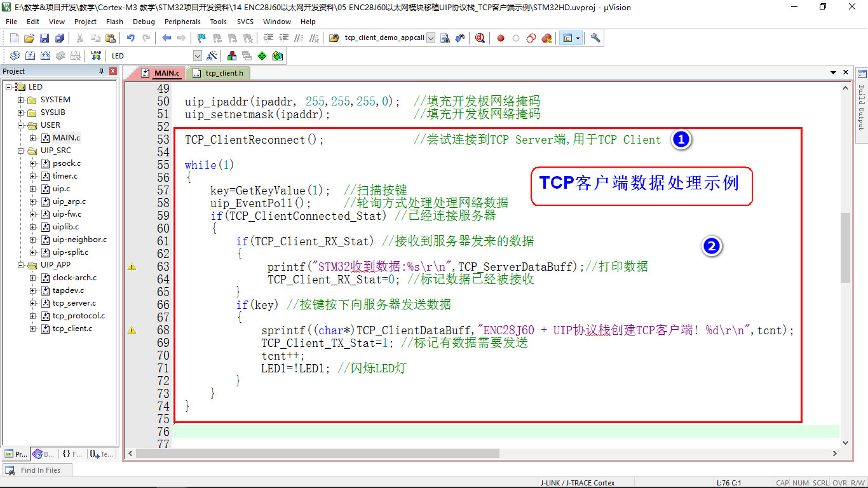Paste from clipboard toolbar icon
This screenshot has height=488, width=868.
coord(109,38)
